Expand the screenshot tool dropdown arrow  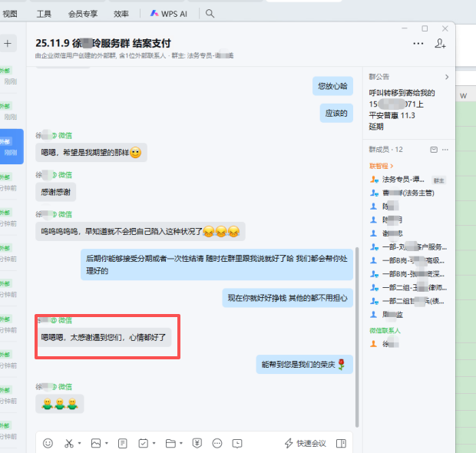(x=80, y=443)
